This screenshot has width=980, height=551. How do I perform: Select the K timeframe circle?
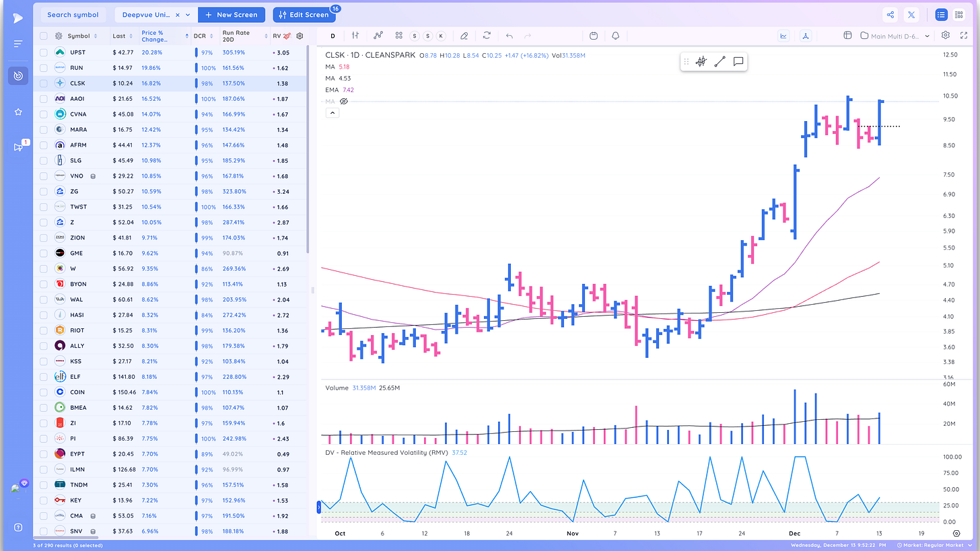pyautogui.click(x=441, y=36)
